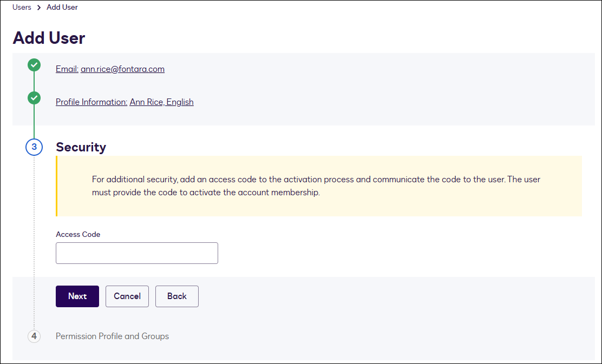
Task: Click the ann.rice@fontara.com link
Action: [122, 69]
